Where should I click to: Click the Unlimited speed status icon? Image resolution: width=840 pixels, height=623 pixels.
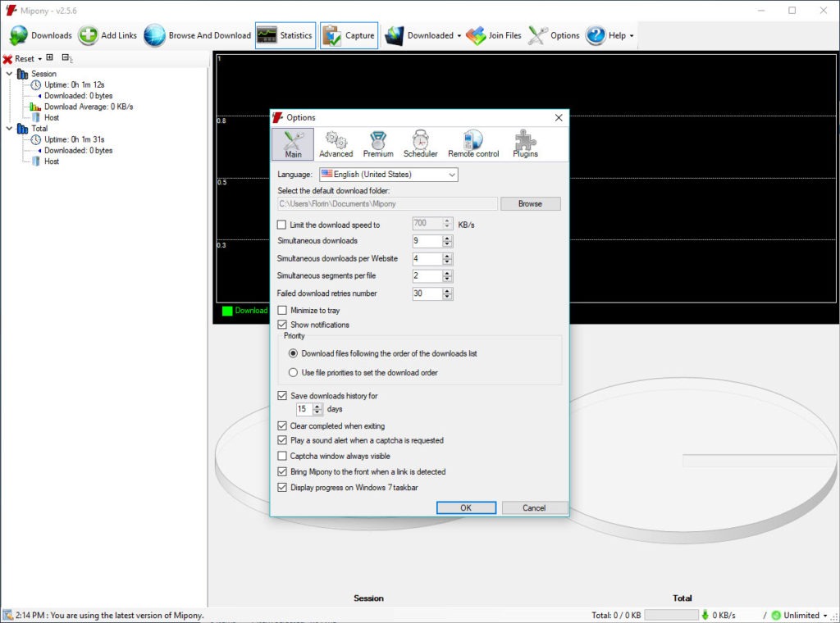click(776, 615)
